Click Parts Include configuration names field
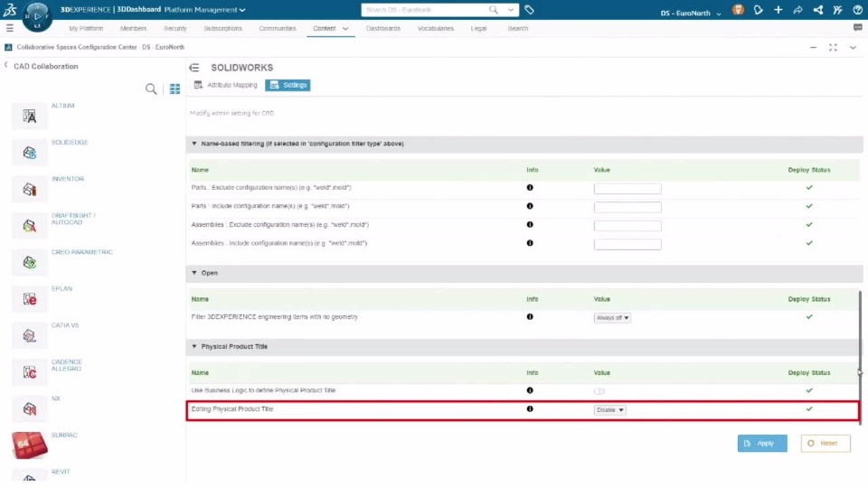This screenshot has height=488, width=868. (x=627, y=208)
